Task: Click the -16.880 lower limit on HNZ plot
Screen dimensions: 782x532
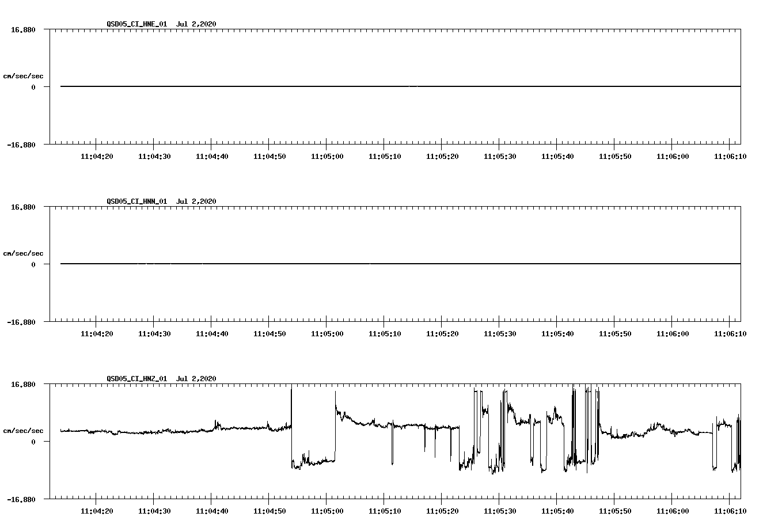Action: tap(21, 499)
